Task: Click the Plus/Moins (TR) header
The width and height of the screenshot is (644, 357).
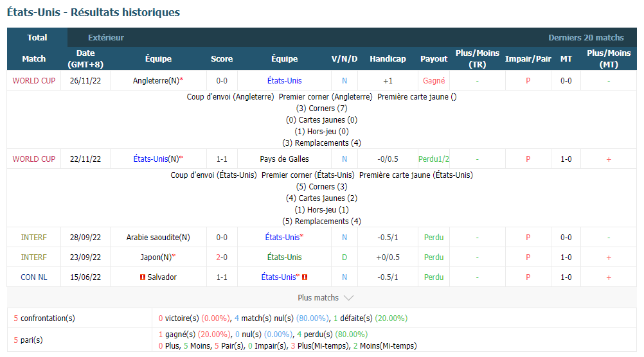Action: click(x=478, y=58)
